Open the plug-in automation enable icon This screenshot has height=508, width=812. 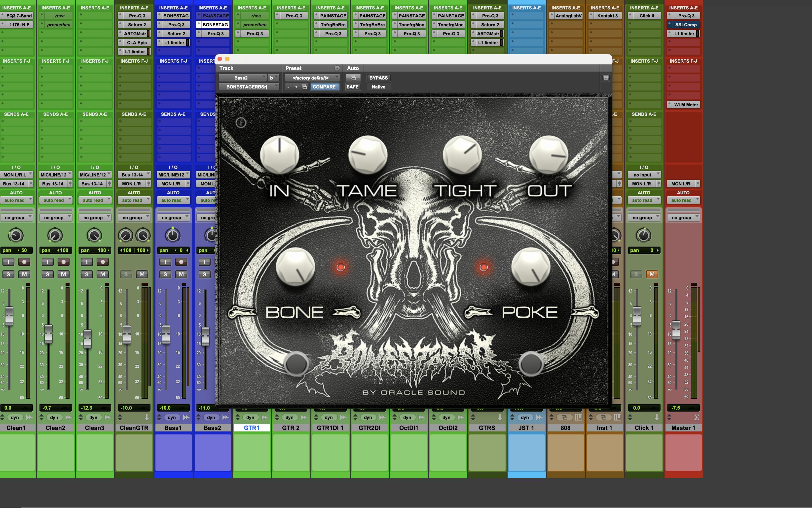pyautogui.click(x=352, y=78)
